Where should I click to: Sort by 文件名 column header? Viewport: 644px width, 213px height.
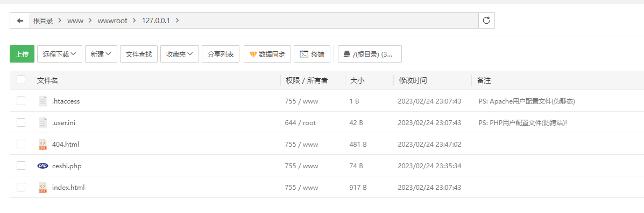click(x=47, y=80)
